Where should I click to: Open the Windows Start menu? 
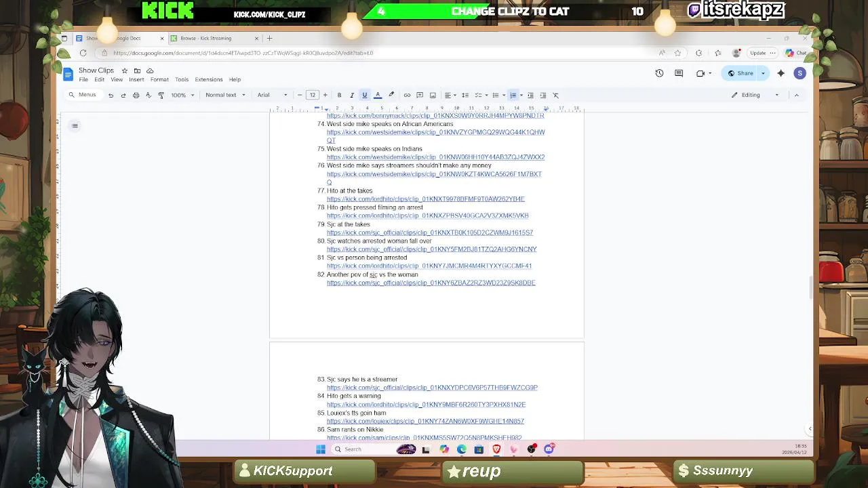click(x=320, y=449)
